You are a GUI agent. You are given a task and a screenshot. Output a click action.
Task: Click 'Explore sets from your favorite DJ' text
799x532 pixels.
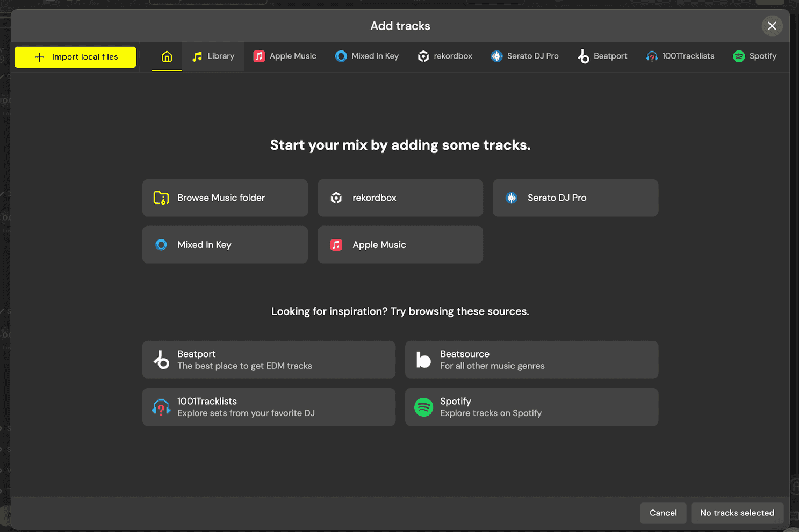pos(246,413)
